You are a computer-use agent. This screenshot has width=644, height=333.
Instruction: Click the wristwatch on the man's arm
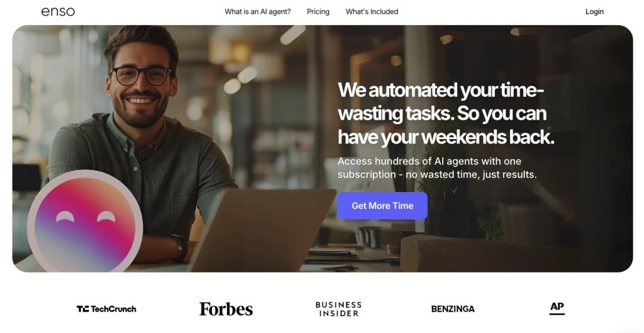(x=180, y=248)
